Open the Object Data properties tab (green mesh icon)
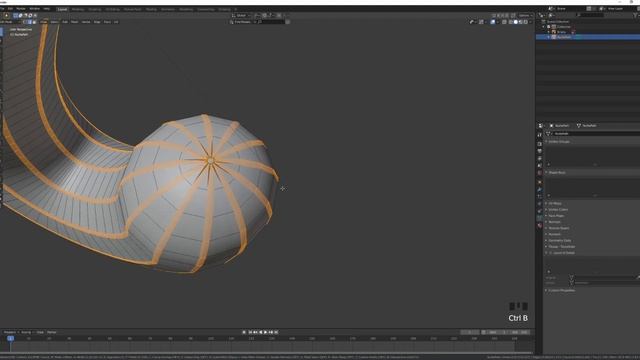Viewport: 640px width, 360px height. [540, 218]
